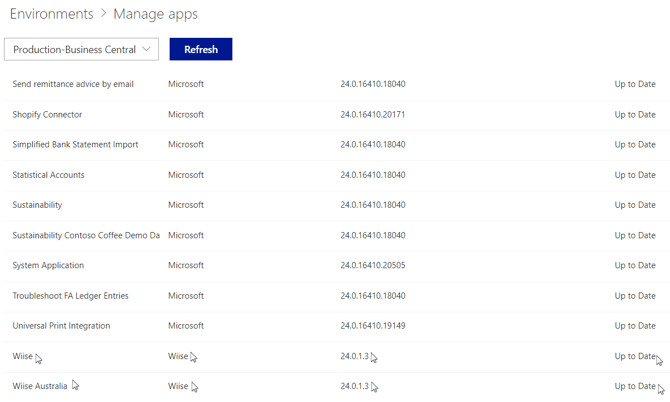Select the Wiise Australia app name
The width and height of the screenshot is (670, 402).
39,386
